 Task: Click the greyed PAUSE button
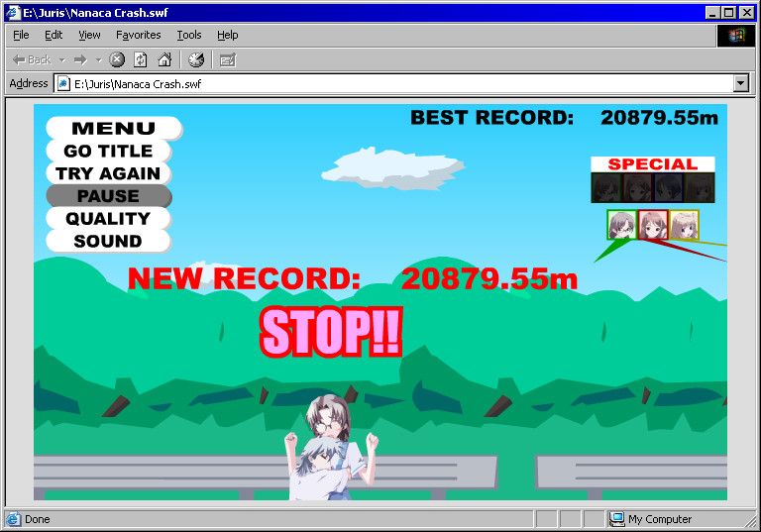point(109,196)
